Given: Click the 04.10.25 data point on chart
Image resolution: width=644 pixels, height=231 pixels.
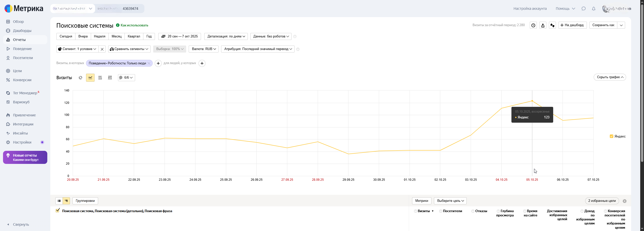Looking at the screenshot, I should 502,108.
